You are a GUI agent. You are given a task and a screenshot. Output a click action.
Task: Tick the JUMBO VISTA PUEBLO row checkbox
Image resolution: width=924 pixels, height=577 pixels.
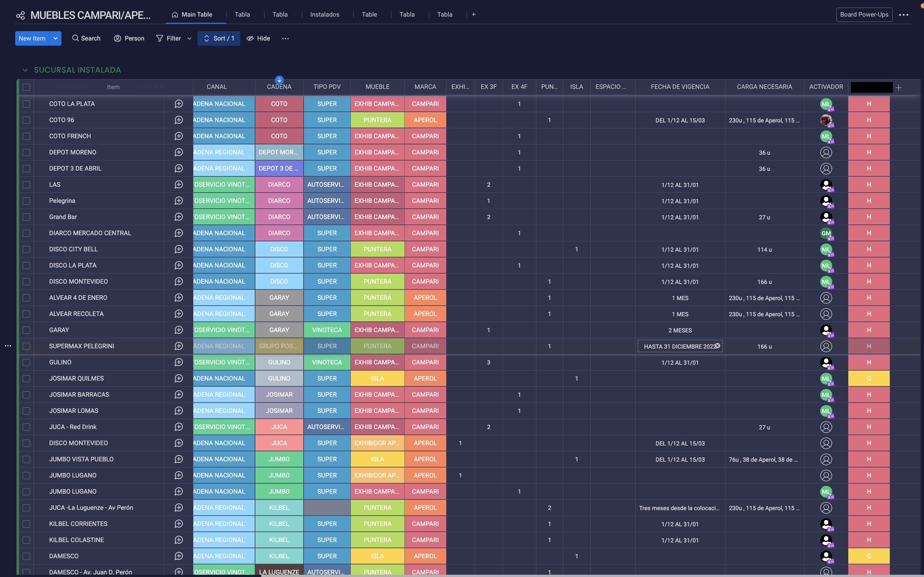click(26, 459)
